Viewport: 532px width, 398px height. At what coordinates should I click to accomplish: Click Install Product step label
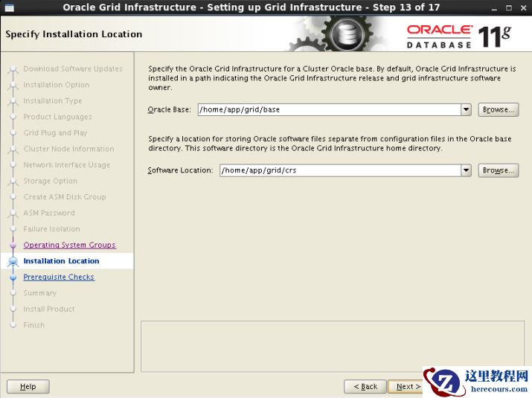(x=49, y=309)
